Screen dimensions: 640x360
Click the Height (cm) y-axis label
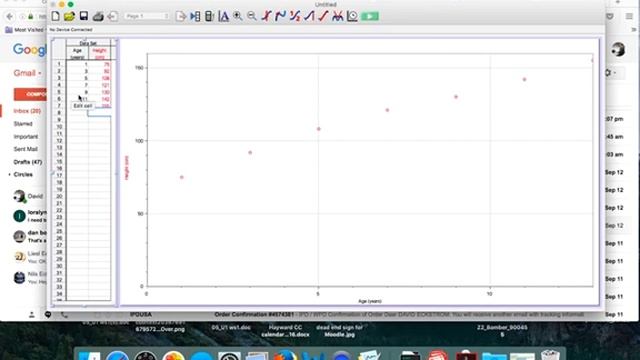[127, 168]
